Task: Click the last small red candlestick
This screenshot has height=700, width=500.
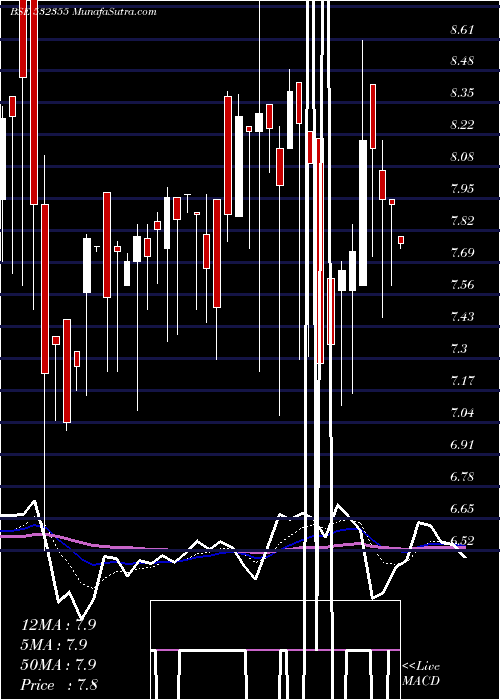Action: pyautogui.click(x=401, y=240)
